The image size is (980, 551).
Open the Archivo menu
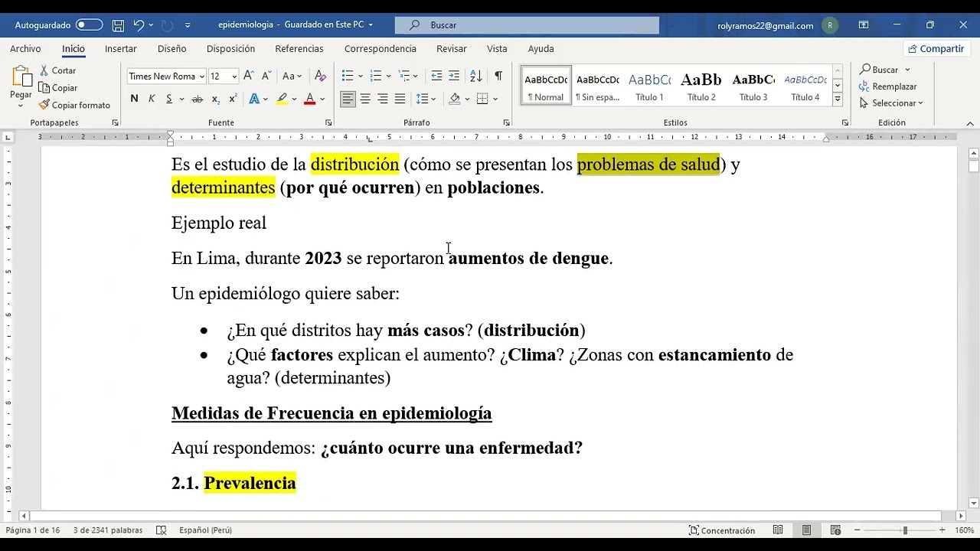pos(25,48)
